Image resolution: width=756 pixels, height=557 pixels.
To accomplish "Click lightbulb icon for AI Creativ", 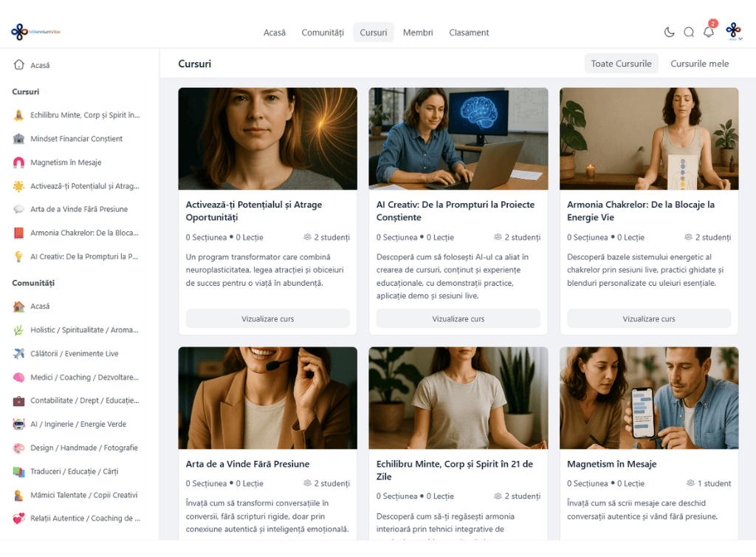I will 18,256.
